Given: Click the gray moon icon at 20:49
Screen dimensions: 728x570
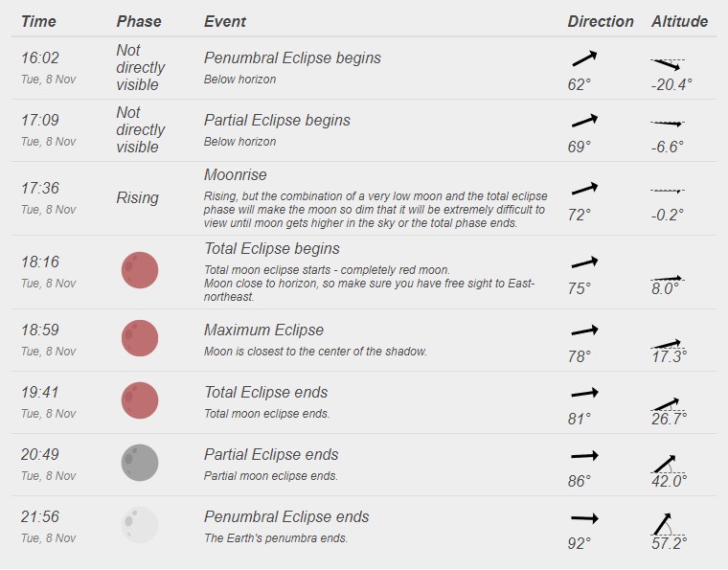Looking at the screenshot, I should tap(140, 463).
